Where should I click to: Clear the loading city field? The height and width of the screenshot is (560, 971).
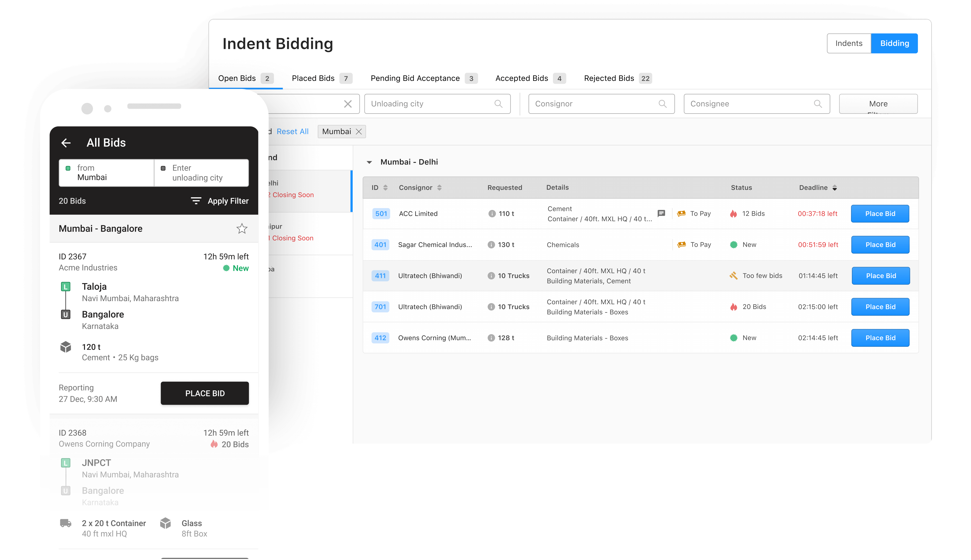click(348, 104)
